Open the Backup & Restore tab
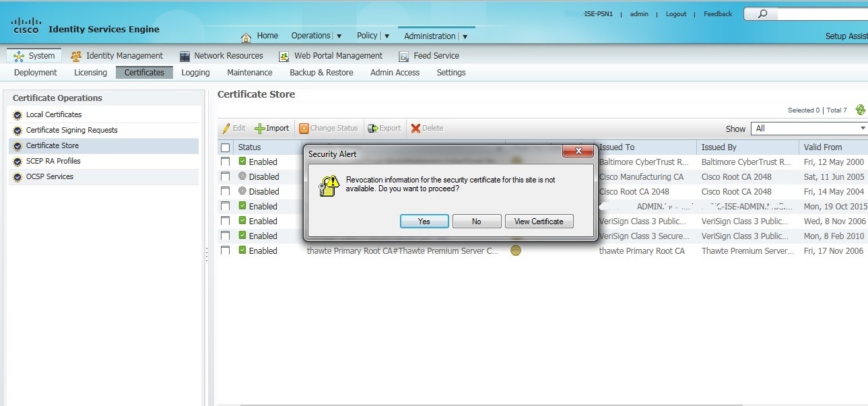868x406 pixels. (x=321, y=73)
